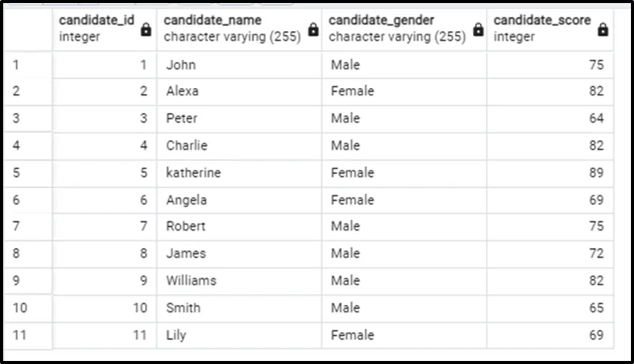Click the top-left blank corner header cell
Image resolution: width=634 pixels, height=364 pixels.
[27, 28]
